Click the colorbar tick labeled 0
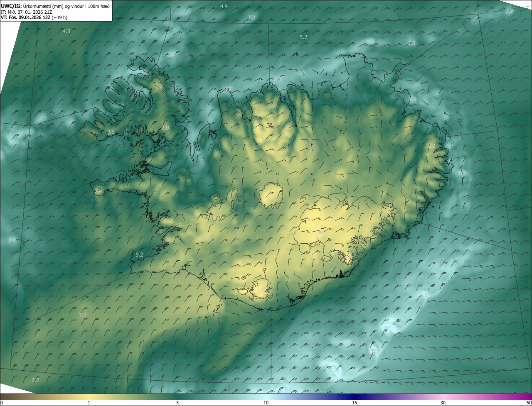The image size is (532, 406). pos(1,403)
